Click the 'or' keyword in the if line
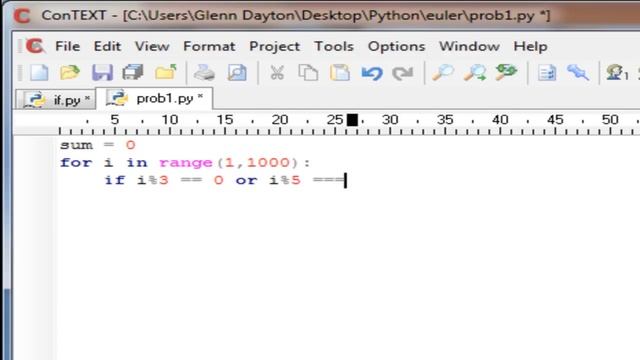640x360 pixels. click(247, 180)
